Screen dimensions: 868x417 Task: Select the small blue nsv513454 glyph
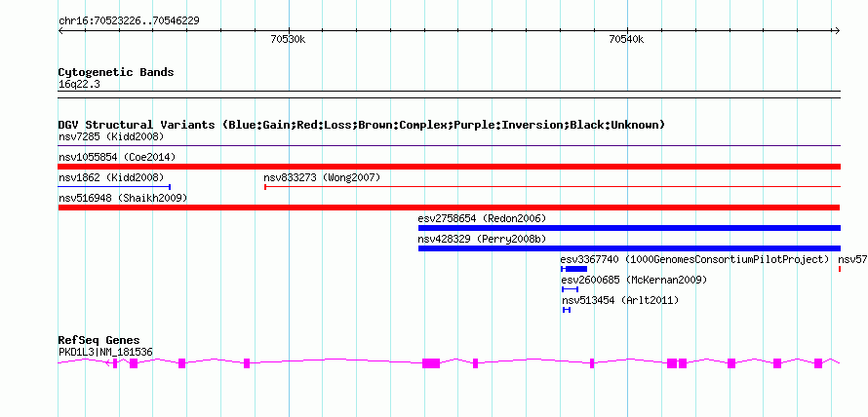click(x=567, y=310)
